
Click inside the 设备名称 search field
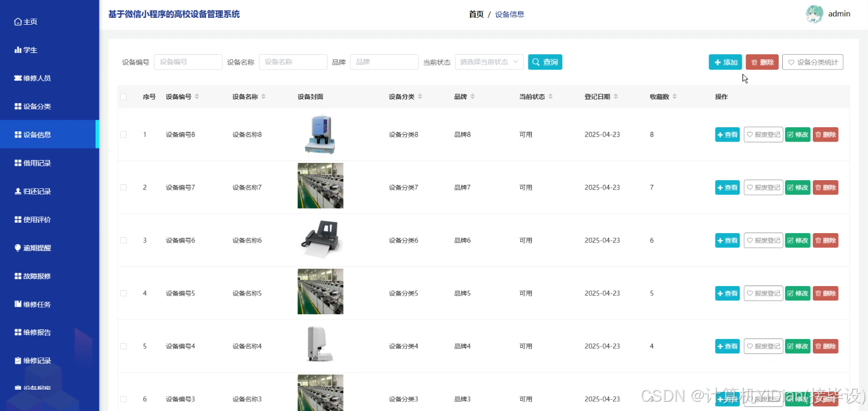[293, 62]
